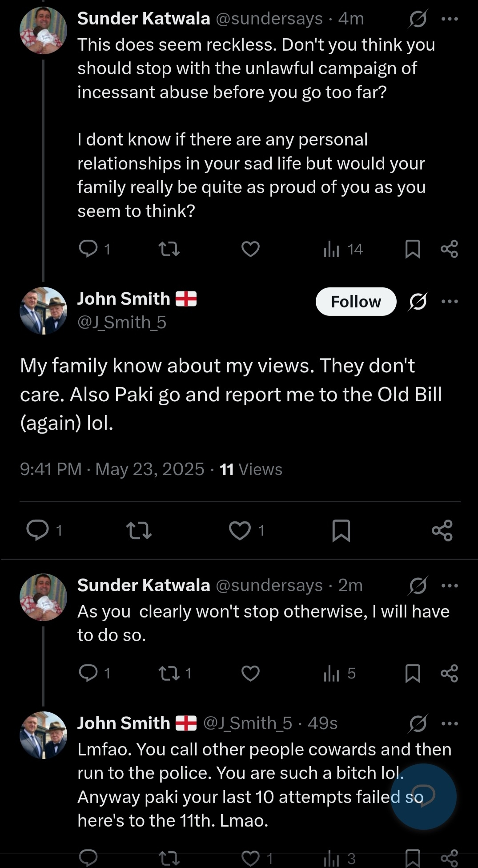Bookmark John Smith's main tweet
The height and width of the screenshot is (868, 478).
pos(341,530)
